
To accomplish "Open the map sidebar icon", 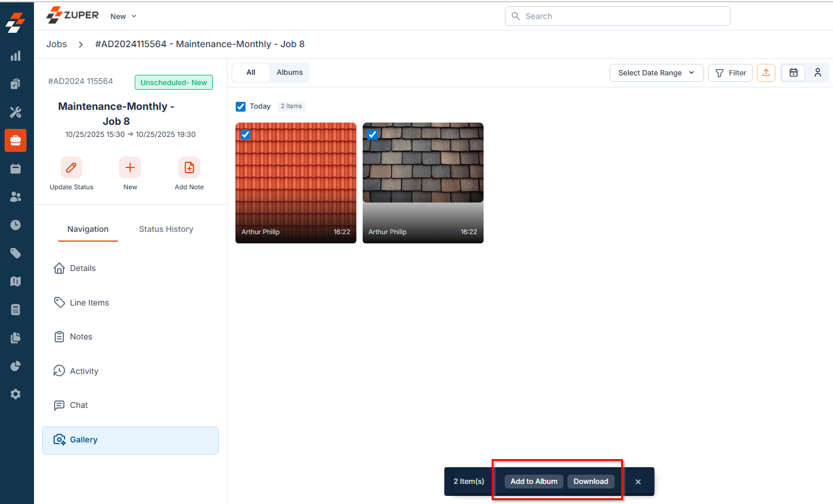I will pos(16,281).
